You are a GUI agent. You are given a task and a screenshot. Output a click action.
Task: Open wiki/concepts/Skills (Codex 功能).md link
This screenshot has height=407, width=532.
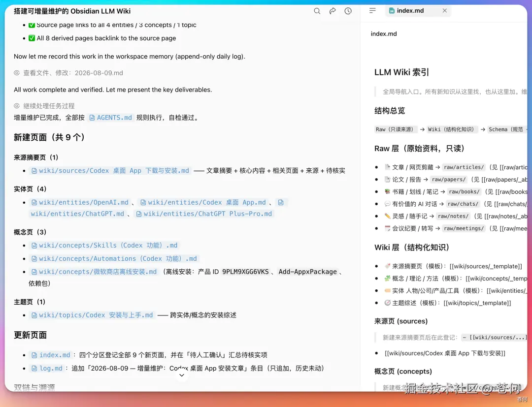pyautogui.click(x=104, y=245)
